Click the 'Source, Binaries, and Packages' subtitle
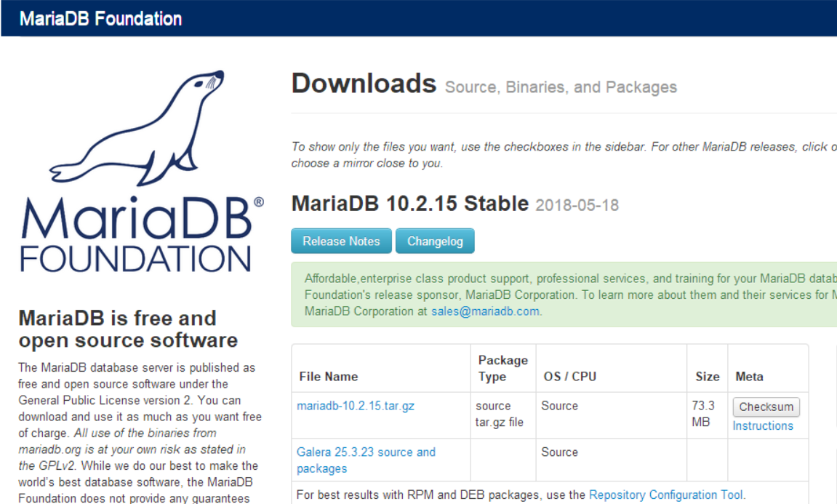 561,87
